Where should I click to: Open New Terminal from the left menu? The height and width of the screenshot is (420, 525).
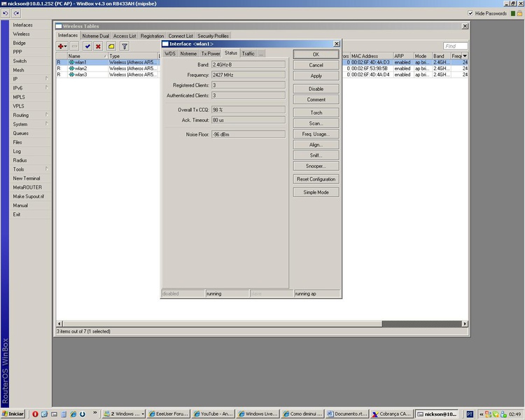(26, 178)
